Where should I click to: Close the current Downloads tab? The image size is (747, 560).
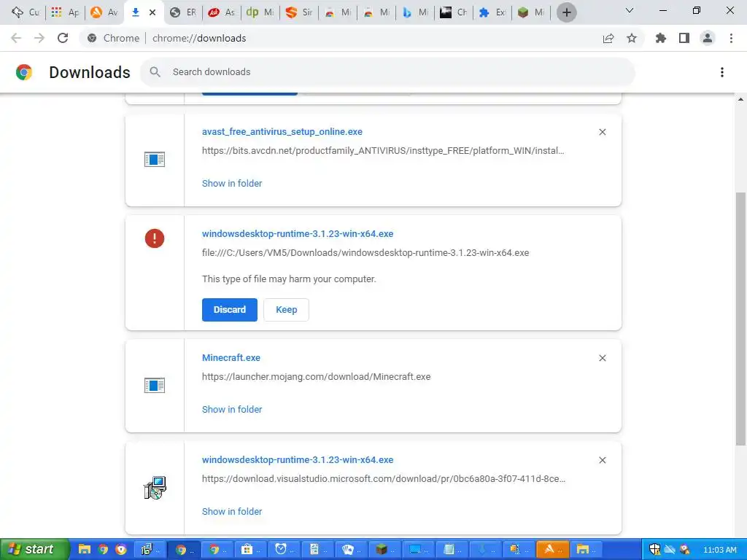coord(152,12)
